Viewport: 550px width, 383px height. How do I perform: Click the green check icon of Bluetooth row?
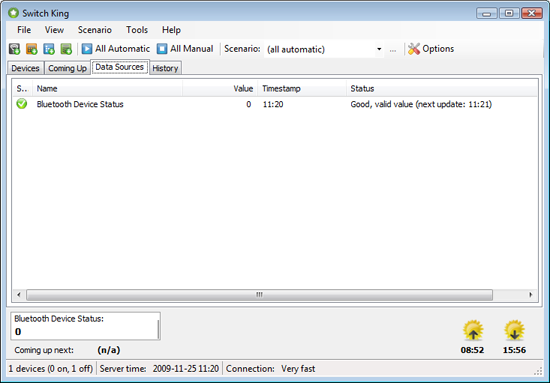point(22,104)
